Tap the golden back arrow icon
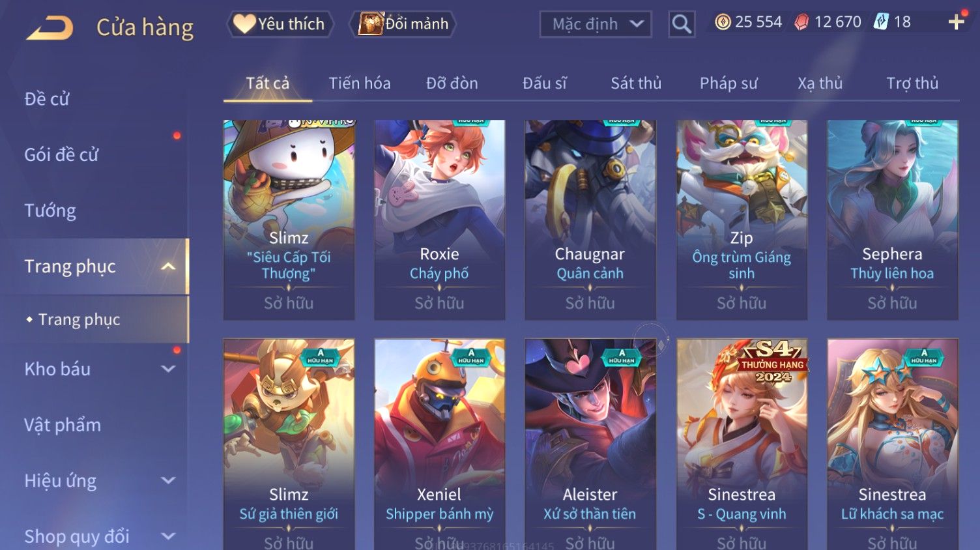The image size is (980, 550). [x=50, y=27]
